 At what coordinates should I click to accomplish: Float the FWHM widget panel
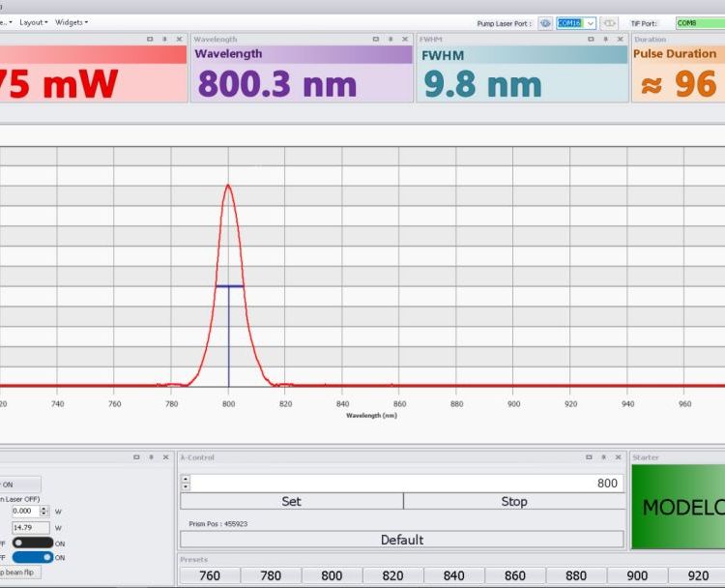591,40
